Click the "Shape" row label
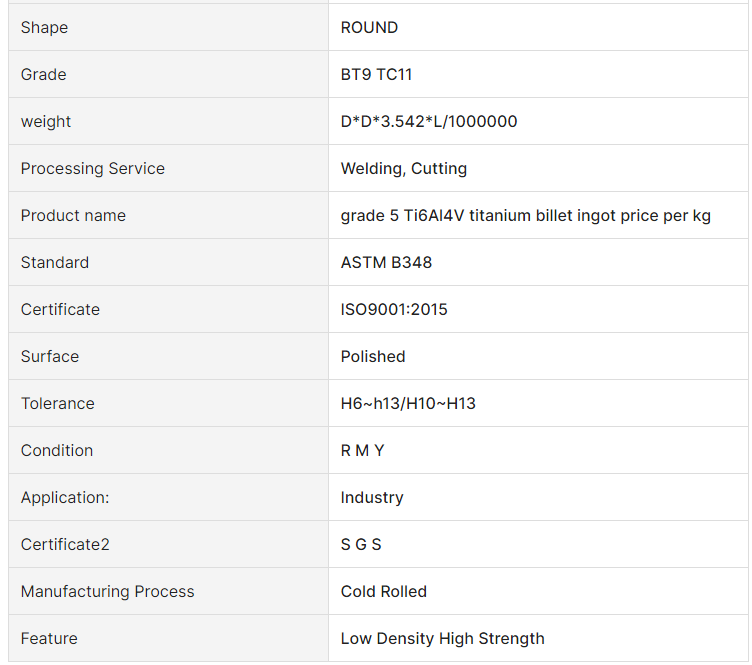This screenshot has height=665, width=752. coord(44,28)
